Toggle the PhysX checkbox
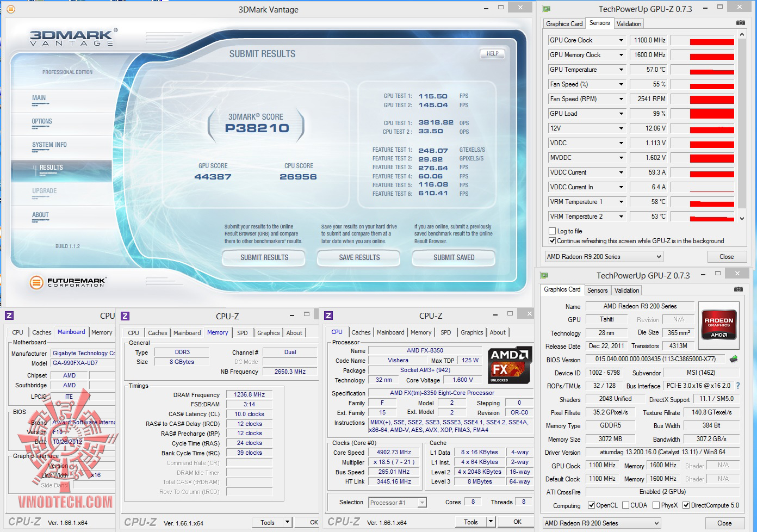Image resolution: width=757 pixels, height=532 pixels. 656,505
